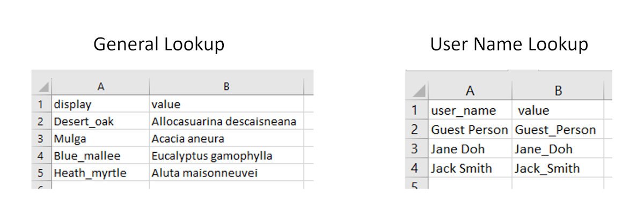
Task: Click the select-all corner in User Name Lookup
Action: point(417,90)
